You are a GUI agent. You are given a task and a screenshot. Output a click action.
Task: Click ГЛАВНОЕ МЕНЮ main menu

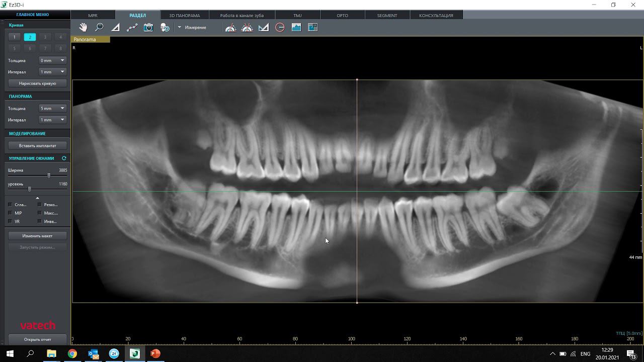[33, 15]
